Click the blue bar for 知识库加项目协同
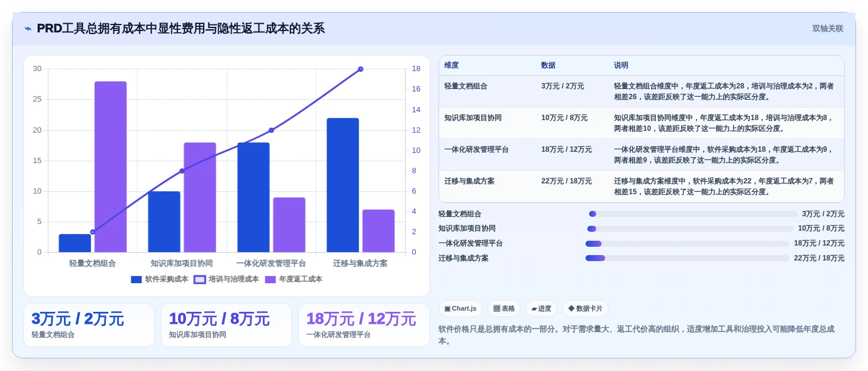The image size is (868, 371). [x=164, y=222]
